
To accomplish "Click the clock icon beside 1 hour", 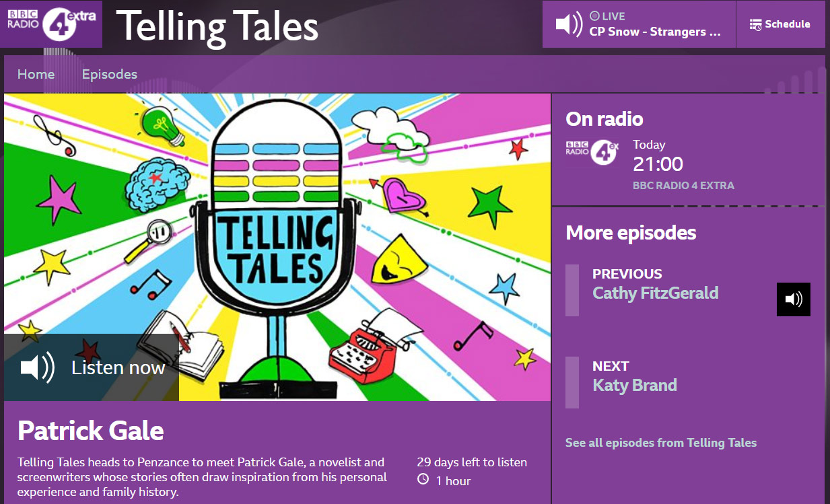I will point(423,480).
